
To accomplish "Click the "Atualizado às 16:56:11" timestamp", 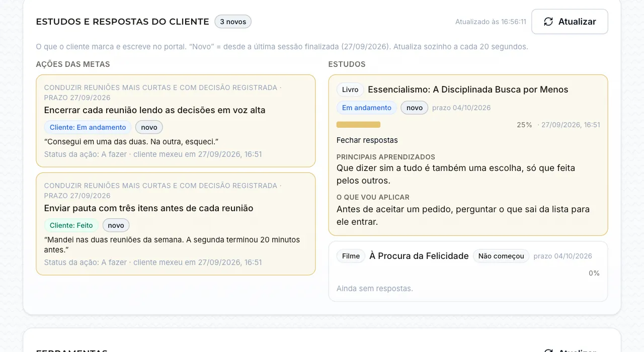I will (491, 22).
